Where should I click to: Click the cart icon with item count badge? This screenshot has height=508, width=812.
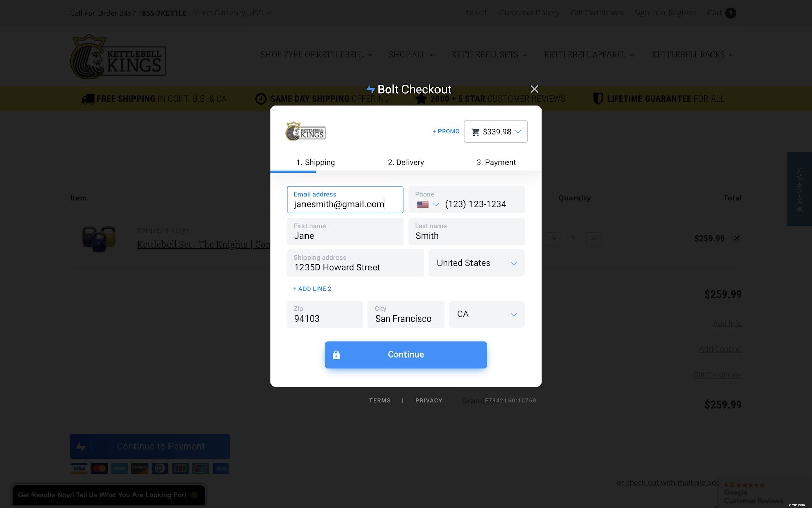(x=722, y=13)
